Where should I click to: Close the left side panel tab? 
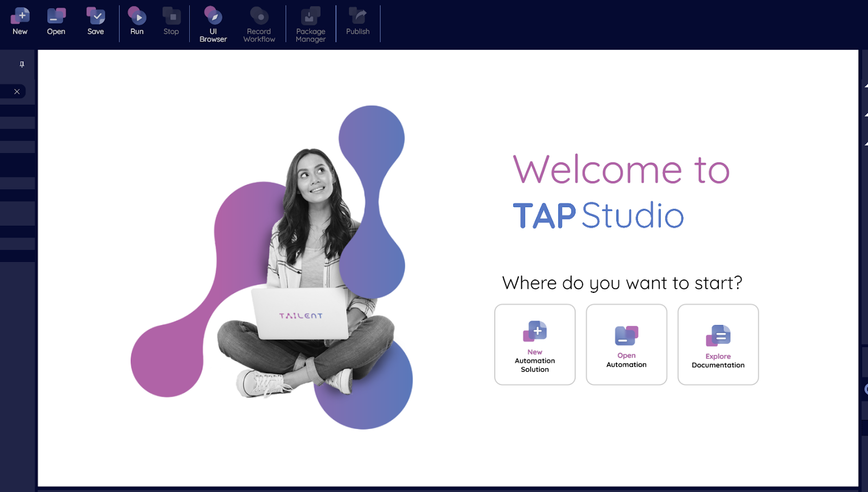tap(17, 92)
